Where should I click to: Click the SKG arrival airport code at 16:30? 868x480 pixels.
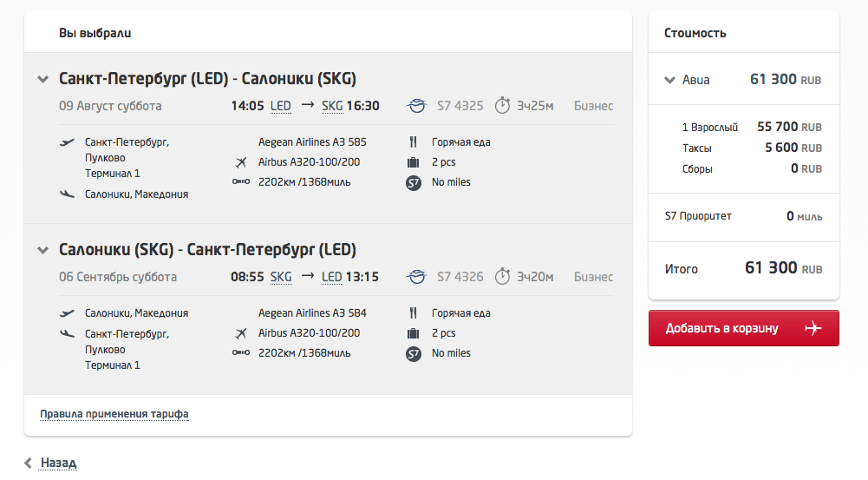[x=332, y=106]
